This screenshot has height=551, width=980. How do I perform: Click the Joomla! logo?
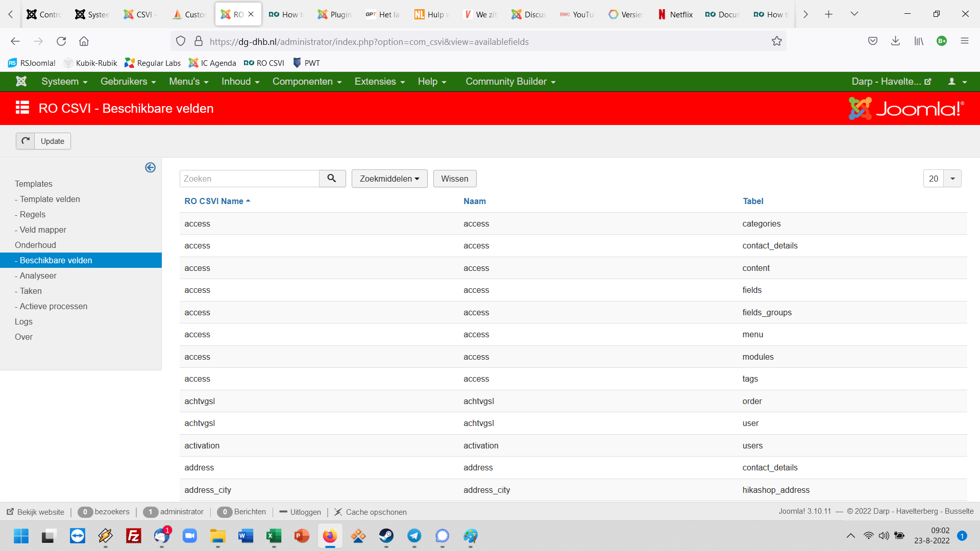[x=906, y=108]
